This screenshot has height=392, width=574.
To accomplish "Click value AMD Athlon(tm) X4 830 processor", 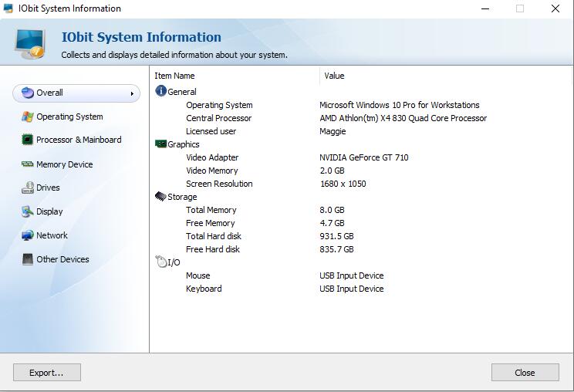I will tap(403, 118).
